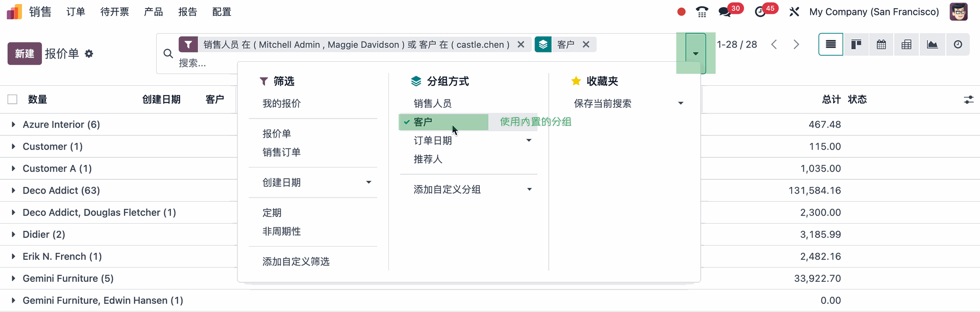Open the calendar view
Screen dimensions: 980x312
point(881,45)
